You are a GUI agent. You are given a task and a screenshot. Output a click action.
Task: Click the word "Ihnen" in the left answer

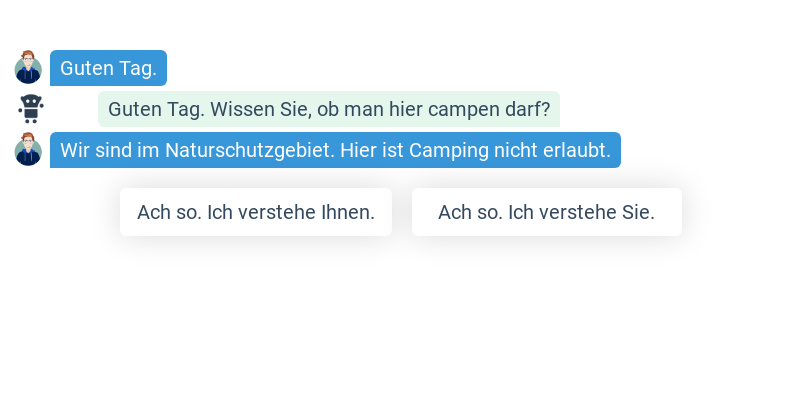point(349,212)
